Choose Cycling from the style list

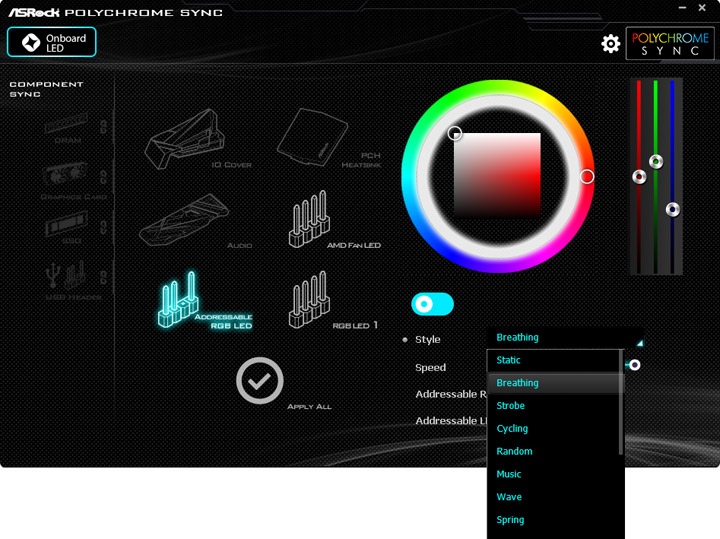(x=553, y=429)
